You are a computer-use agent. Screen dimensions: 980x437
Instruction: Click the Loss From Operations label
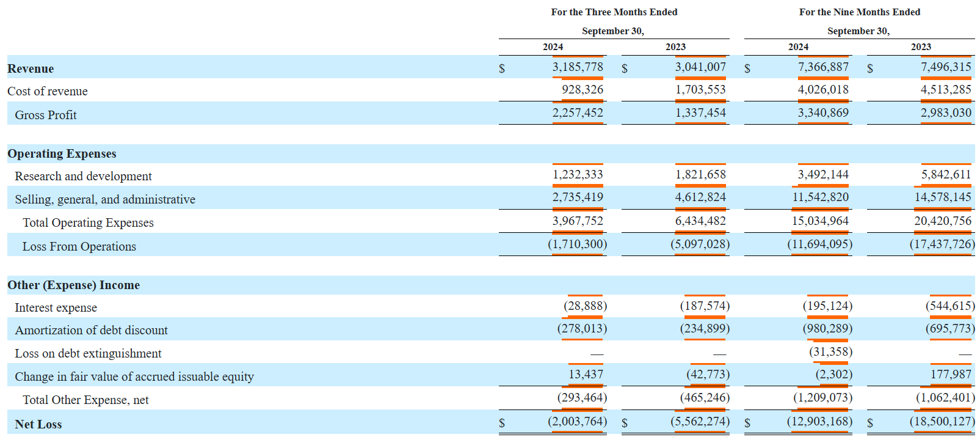click(79, 246)
